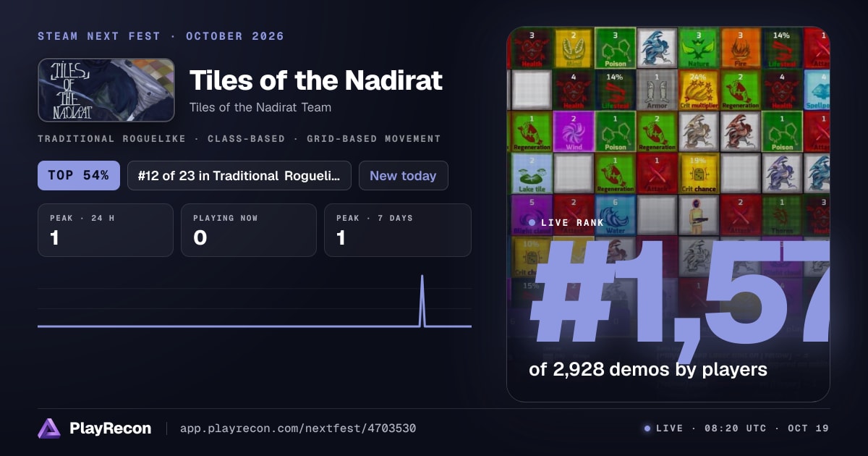The image size is (868, 456).
Task: Click the spike on the player count chart
Action: point(422,300)
